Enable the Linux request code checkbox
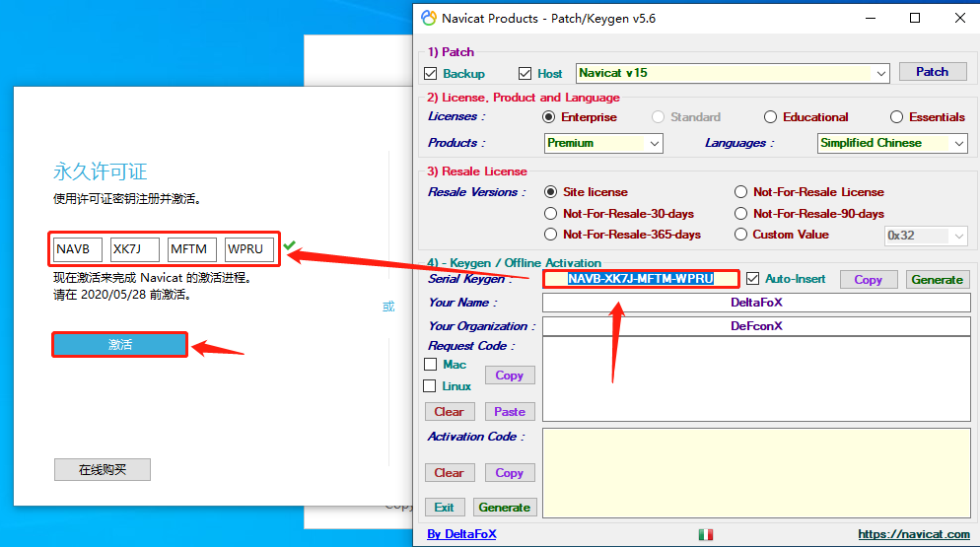 pyautogui.click(x=430, y=386)
